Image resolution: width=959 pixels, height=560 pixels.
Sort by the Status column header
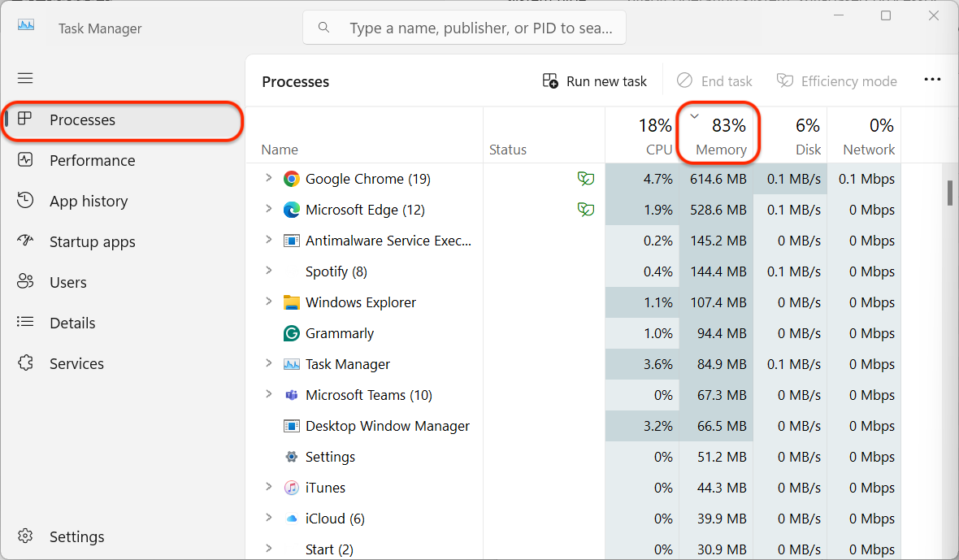(545, 135)
